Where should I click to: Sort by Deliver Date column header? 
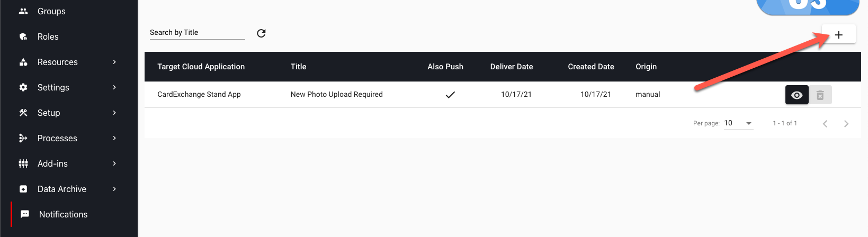pyautogui.click(x=512, y=67)
